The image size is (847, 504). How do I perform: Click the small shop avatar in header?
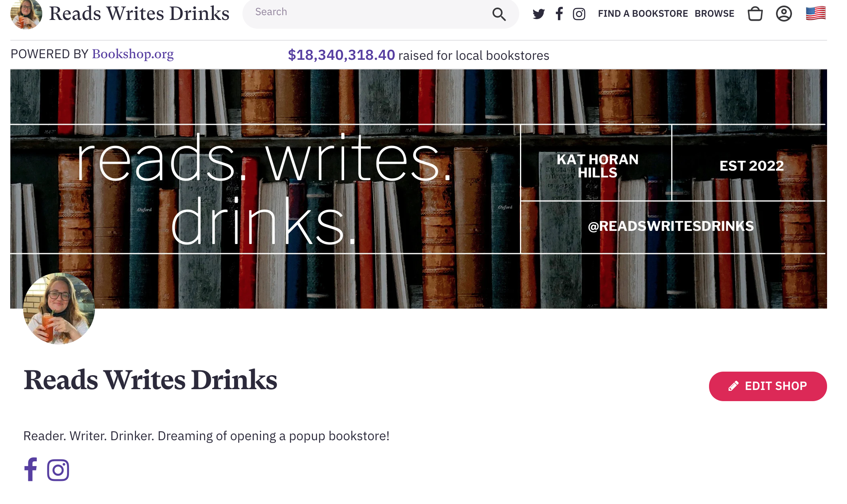(26, 14)
